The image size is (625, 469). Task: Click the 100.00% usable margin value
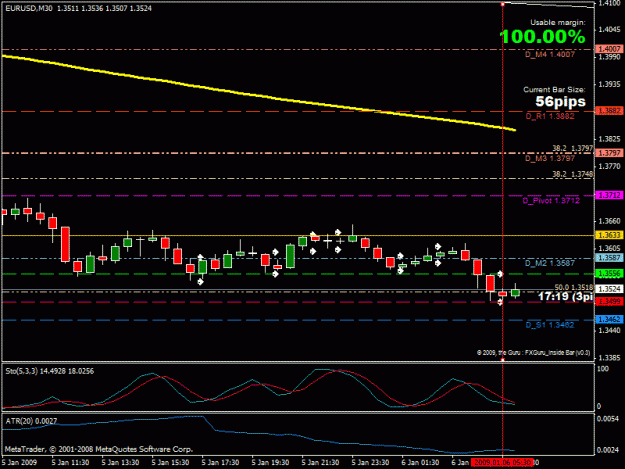tap(542, 37)
